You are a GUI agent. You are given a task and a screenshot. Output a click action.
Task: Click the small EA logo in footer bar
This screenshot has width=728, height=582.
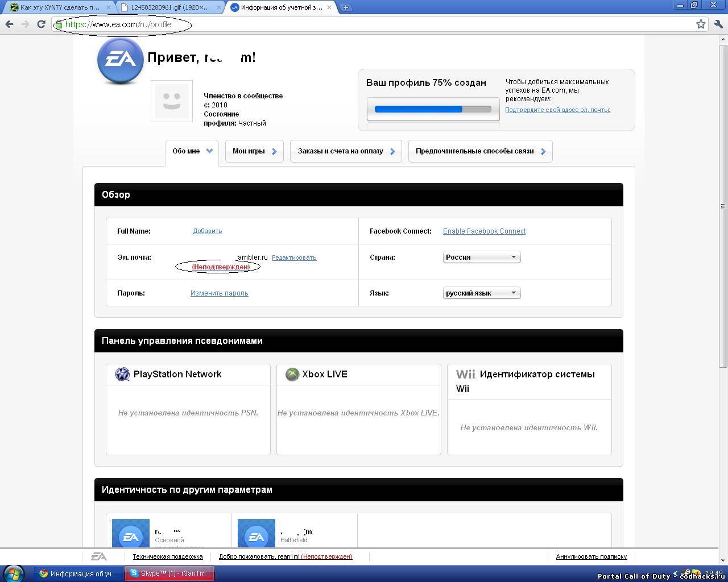(x=99, y=556)
